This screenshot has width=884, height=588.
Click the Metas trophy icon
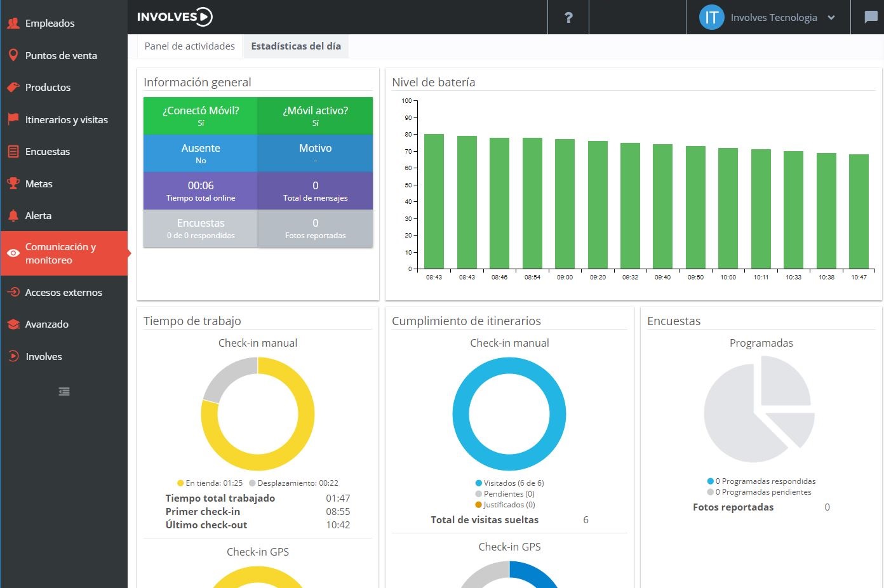(13, 184)
